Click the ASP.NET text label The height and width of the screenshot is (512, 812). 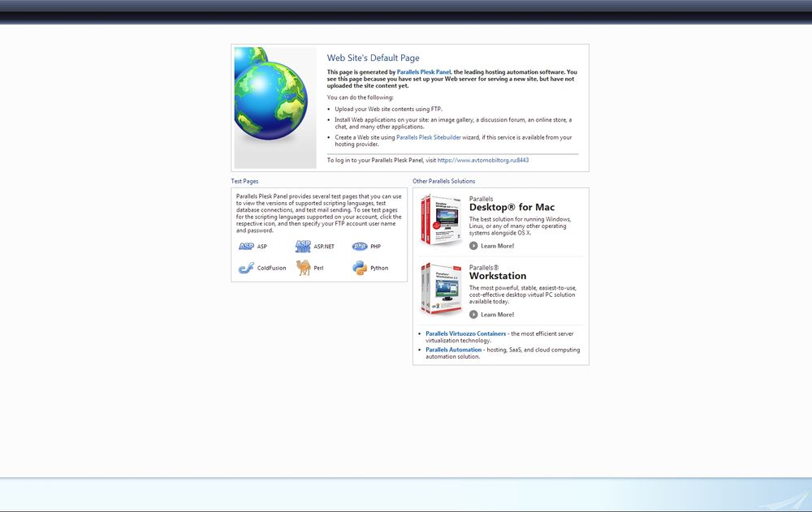click(x=324, y=247)
